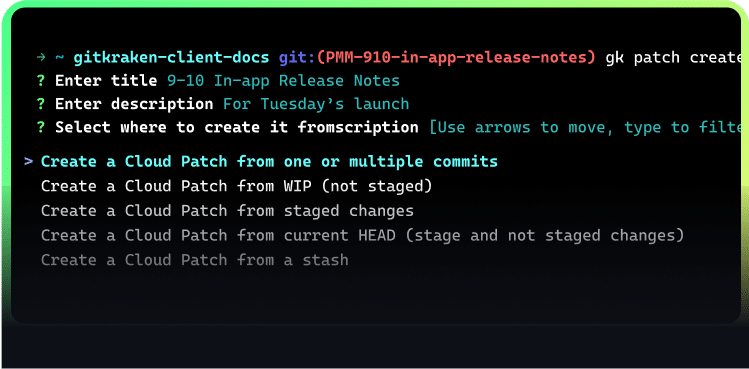Screen dimensions: 749x369
Task: Choose Create a Cloud Patch from a stash
Action: click(195, 260)
